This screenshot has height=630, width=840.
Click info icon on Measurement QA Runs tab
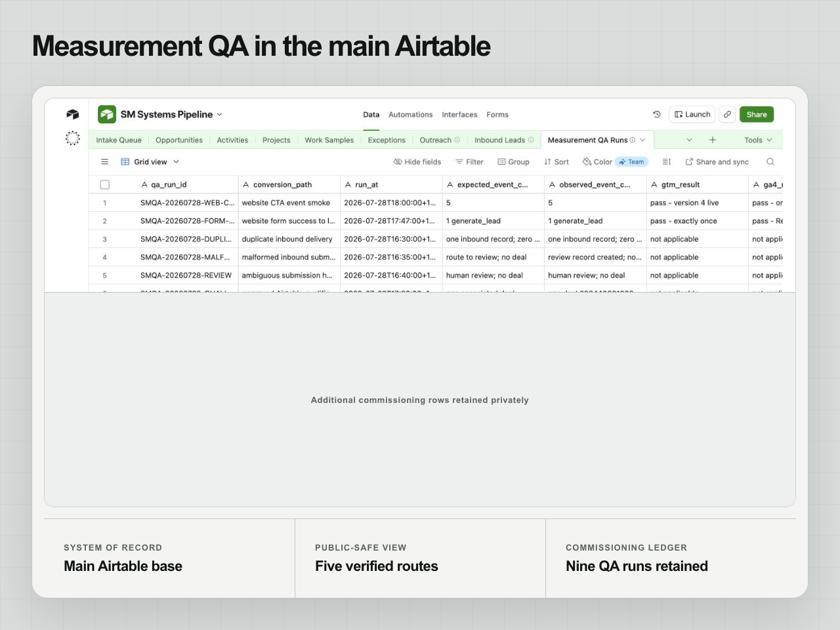[632, 140]
